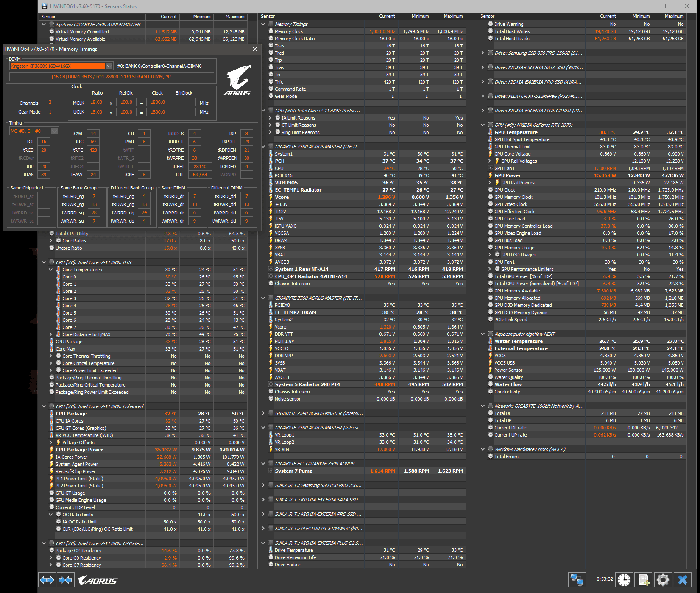Click the tRFC value field showing 420
The height and width of the screenshot is (593, 700).
(93, 150)
